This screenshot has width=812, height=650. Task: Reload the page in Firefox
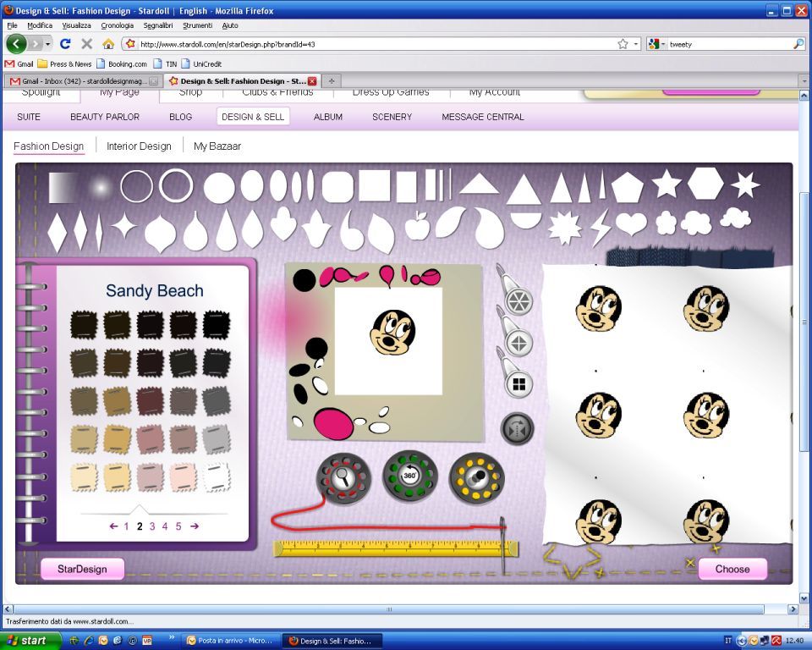65,44
